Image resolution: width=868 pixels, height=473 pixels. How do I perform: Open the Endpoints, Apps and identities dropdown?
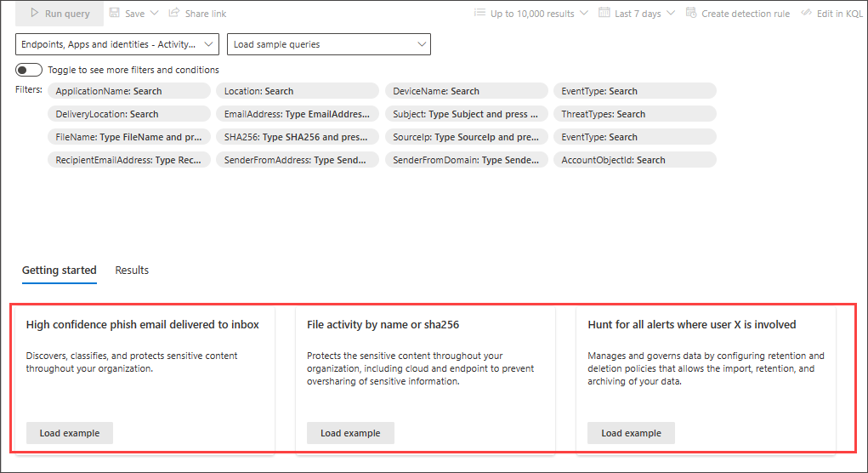point(117,44)
